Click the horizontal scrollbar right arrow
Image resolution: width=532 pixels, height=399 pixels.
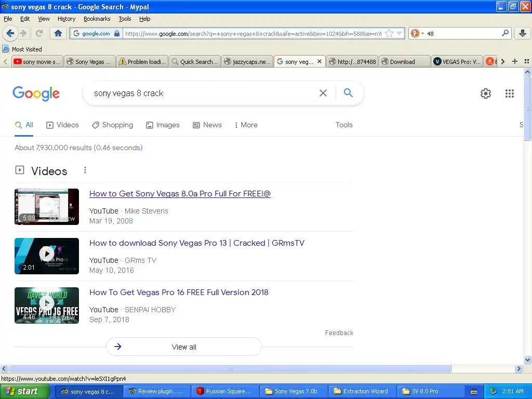tap(518, 368)
